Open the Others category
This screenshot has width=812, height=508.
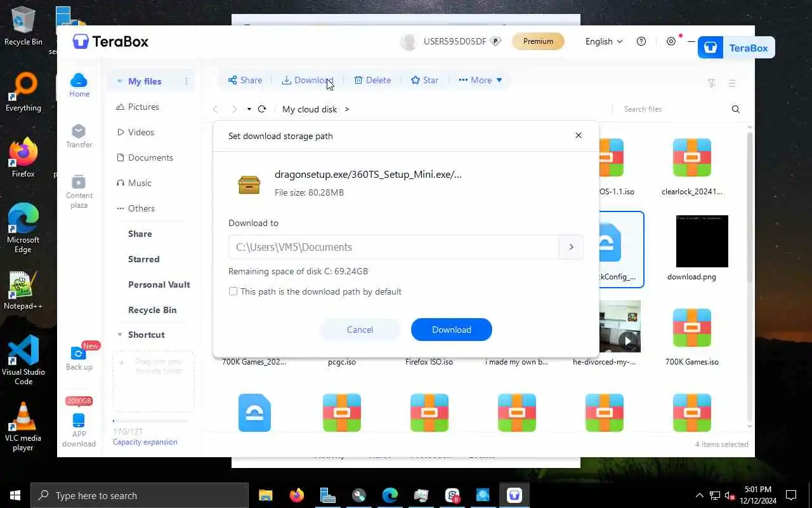(x=136, y=208)
